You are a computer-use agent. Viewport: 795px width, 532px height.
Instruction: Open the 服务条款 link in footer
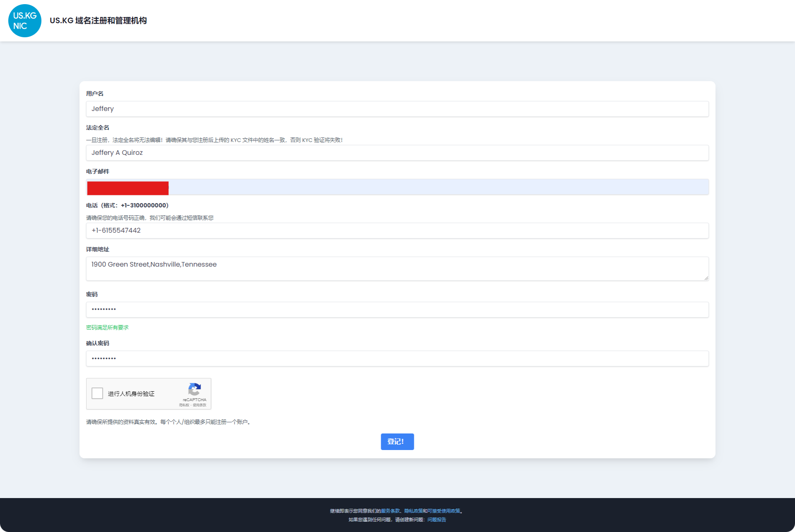390,511
